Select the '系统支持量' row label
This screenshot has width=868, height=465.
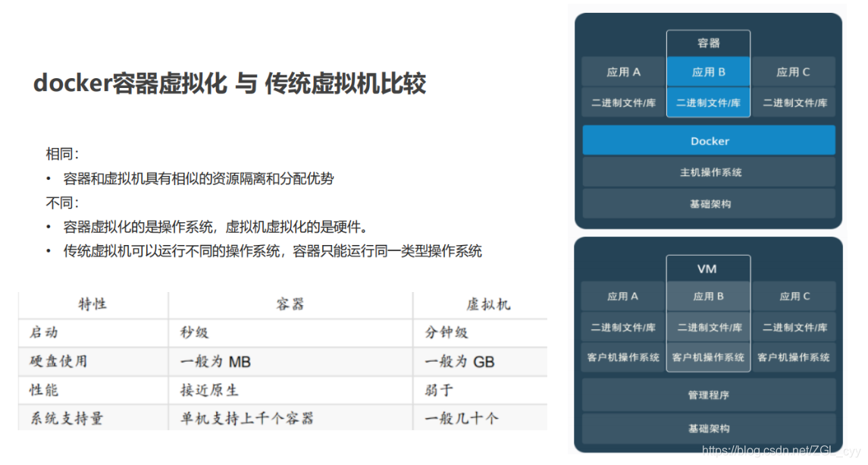click(x=67, y=419)
